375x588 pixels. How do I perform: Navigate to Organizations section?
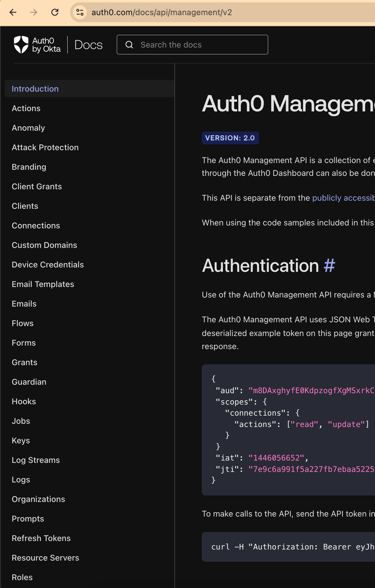38,499
